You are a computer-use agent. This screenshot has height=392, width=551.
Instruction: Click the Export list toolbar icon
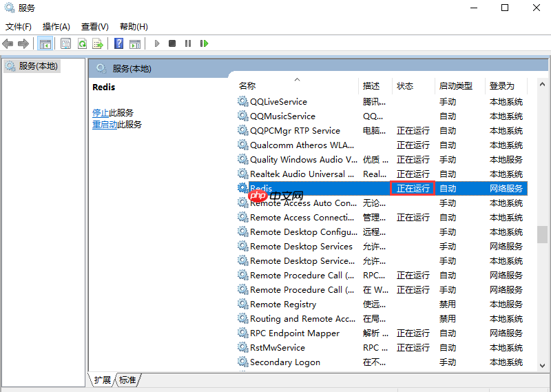tap(98, 43)
